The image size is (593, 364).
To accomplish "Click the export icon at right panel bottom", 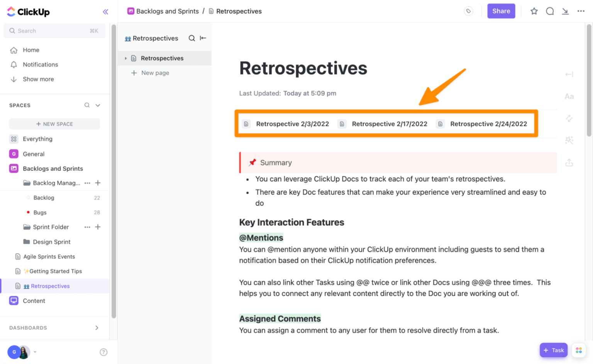I will 569,162.
